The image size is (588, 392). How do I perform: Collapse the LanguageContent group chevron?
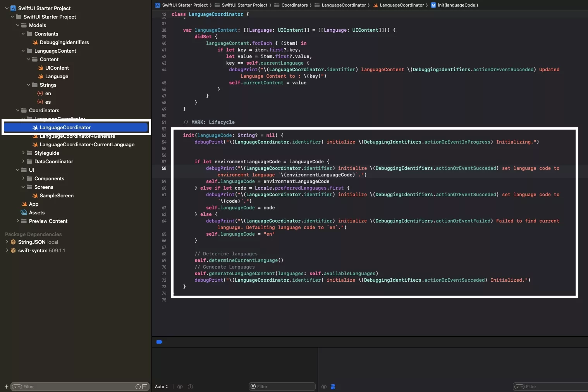(x=23, y=51)
